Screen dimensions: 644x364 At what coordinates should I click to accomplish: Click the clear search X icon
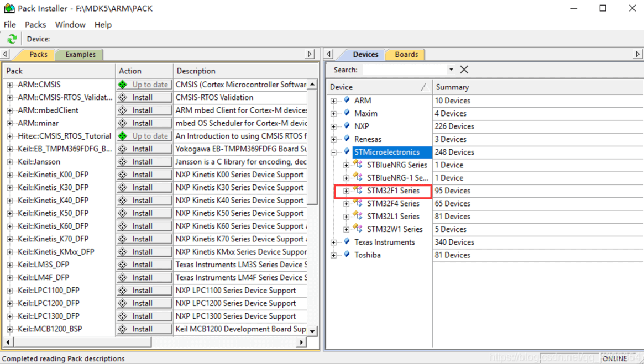click(x=464, y=70)
